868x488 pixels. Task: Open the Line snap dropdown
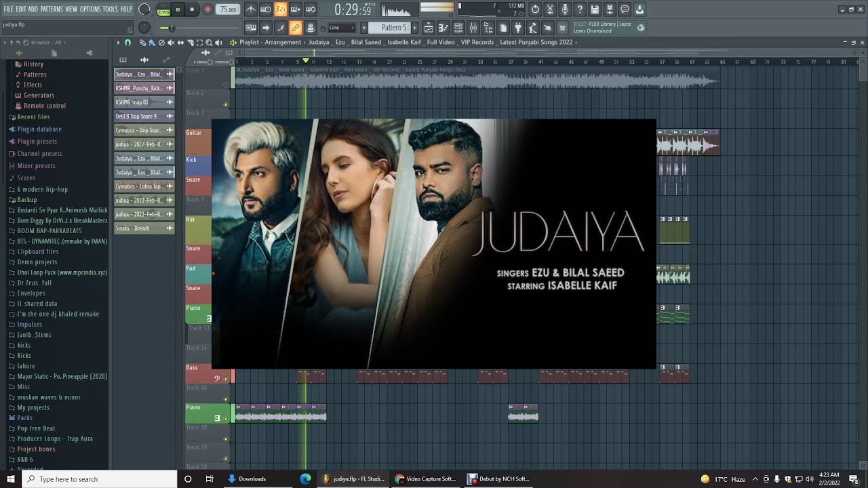(x=341, y=28)
